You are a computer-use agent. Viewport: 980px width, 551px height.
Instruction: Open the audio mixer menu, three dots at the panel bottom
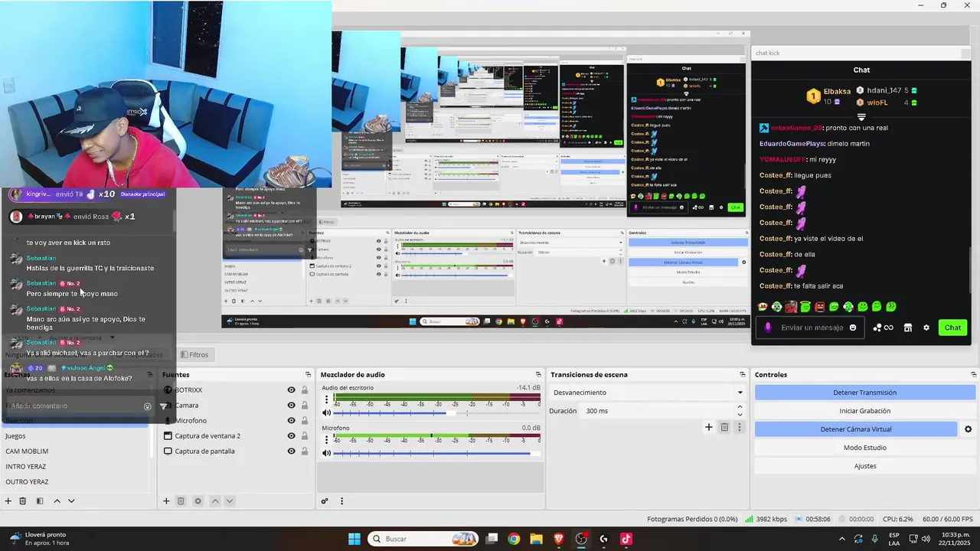coord(341,501)
